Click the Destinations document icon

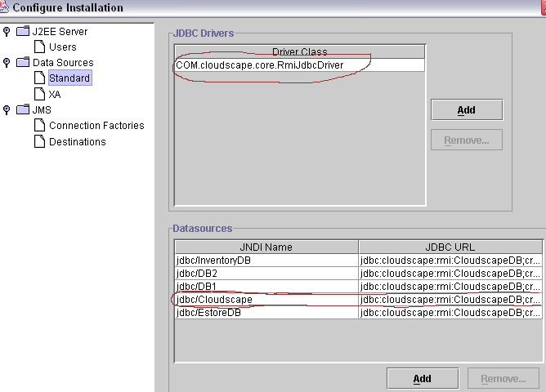(39, 142)
